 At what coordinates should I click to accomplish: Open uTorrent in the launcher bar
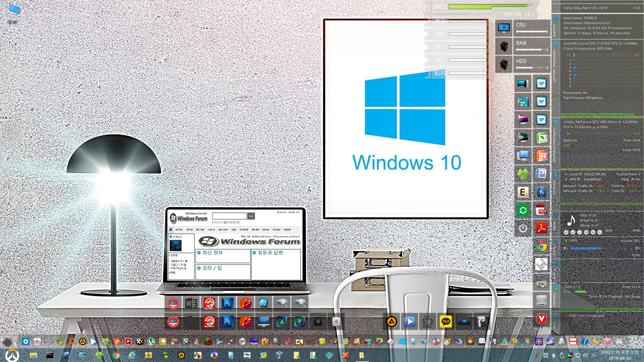151,342
